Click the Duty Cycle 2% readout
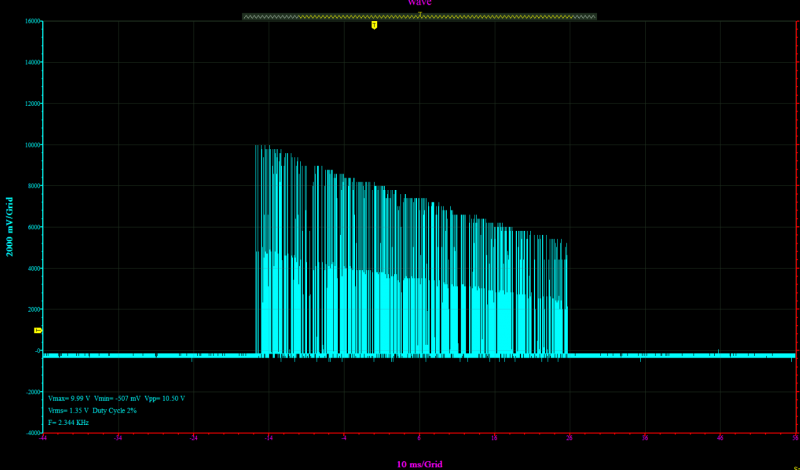 (x=115, y=410)
